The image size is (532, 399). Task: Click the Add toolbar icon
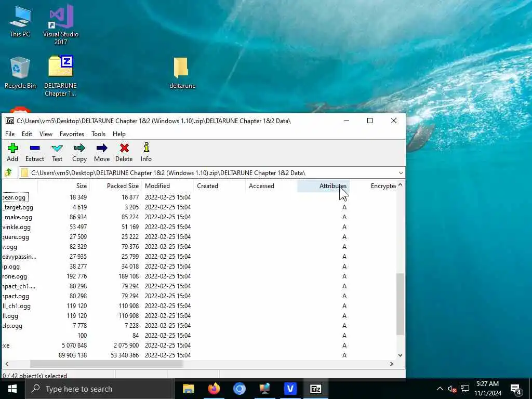[12, 152]
